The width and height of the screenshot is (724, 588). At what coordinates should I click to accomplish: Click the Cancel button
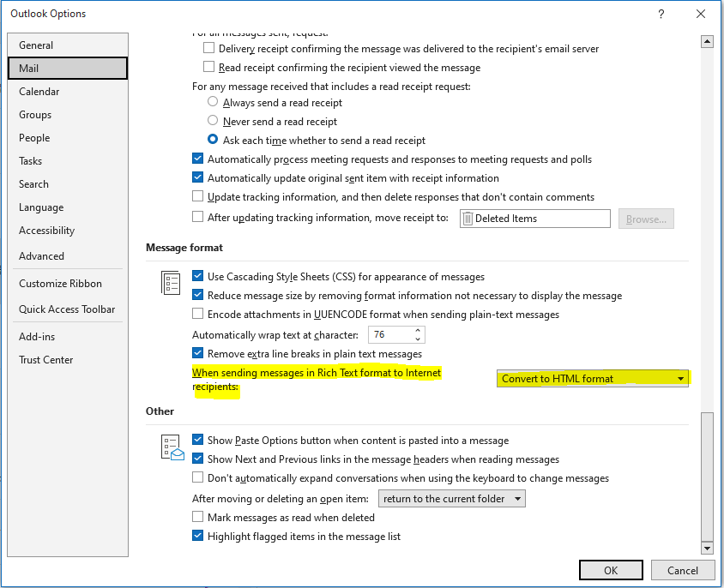[x=683, y=569]
